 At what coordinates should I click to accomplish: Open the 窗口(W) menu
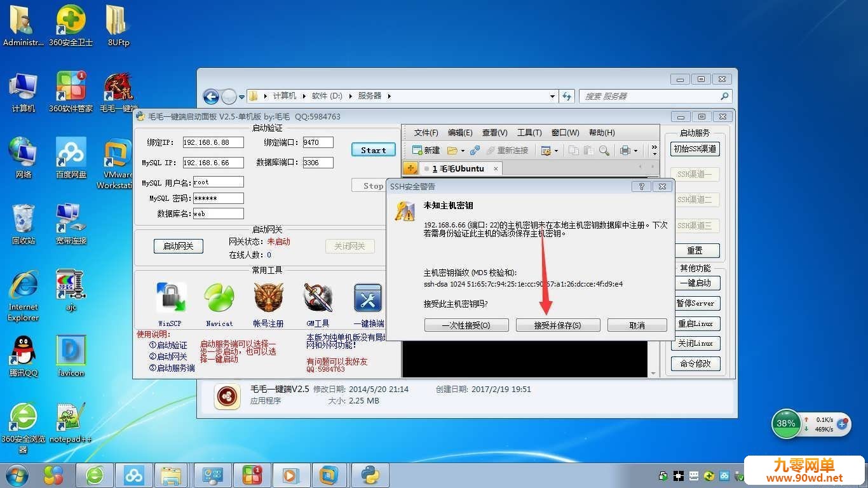click(566, 133)
